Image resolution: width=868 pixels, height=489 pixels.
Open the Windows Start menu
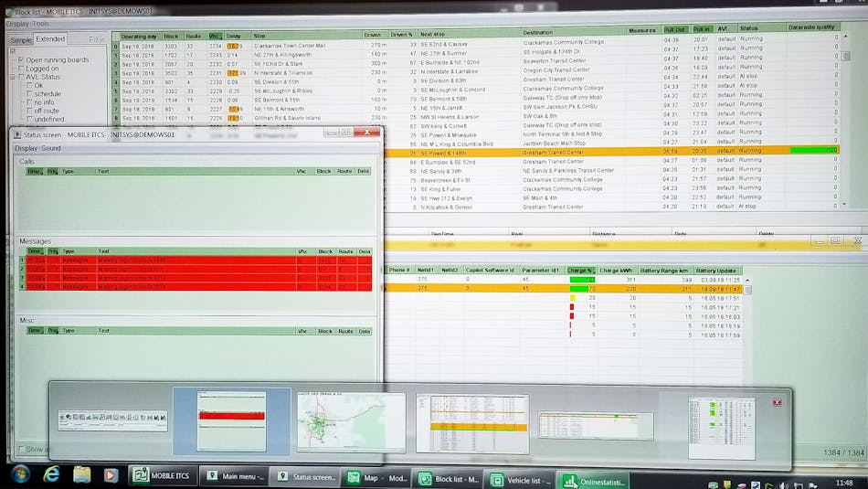click(19, 474)
